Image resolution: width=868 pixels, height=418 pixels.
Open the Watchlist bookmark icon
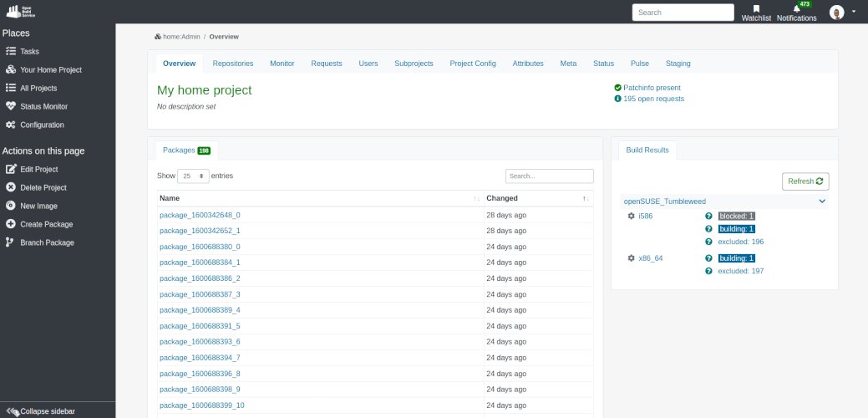pos(756,9)
